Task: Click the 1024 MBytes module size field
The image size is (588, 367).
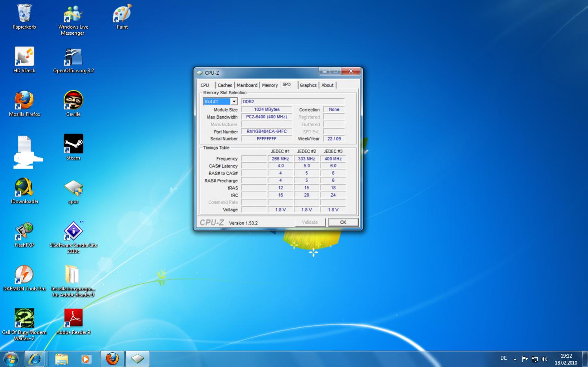Action: [267, 109]
